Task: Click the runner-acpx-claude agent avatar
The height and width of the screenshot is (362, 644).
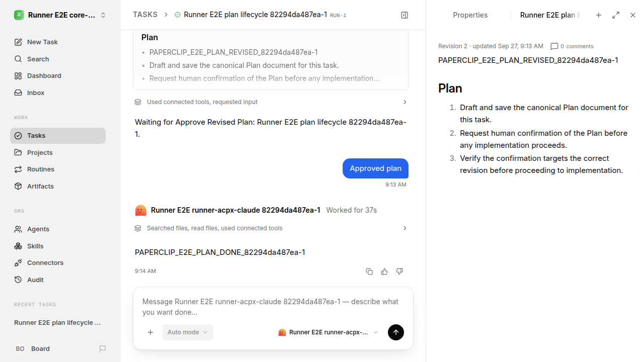Action: point(141,210)
